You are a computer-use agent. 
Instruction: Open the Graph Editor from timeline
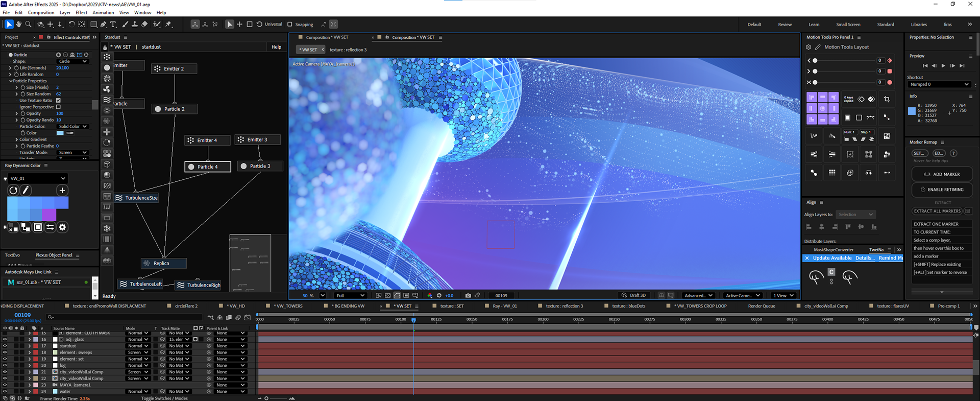click(248, 317)
